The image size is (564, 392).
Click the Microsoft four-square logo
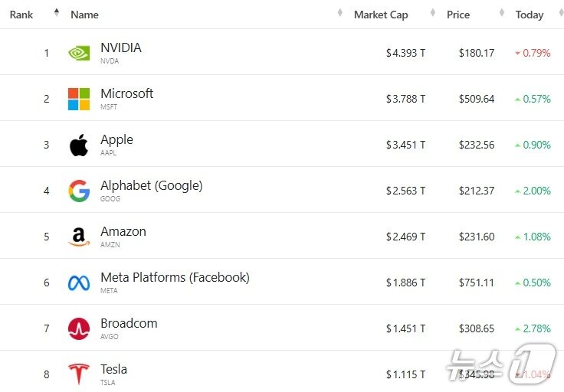click(79, 99)
